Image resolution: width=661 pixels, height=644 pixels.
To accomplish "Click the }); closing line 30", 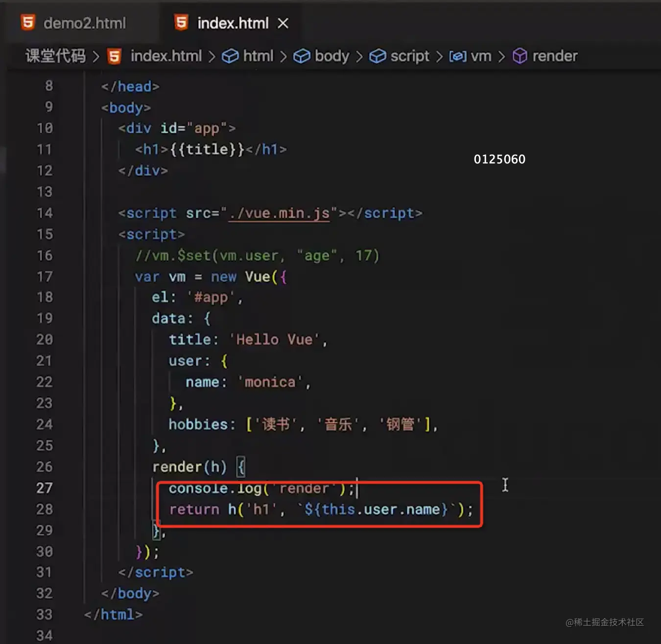I will point(147,552).
